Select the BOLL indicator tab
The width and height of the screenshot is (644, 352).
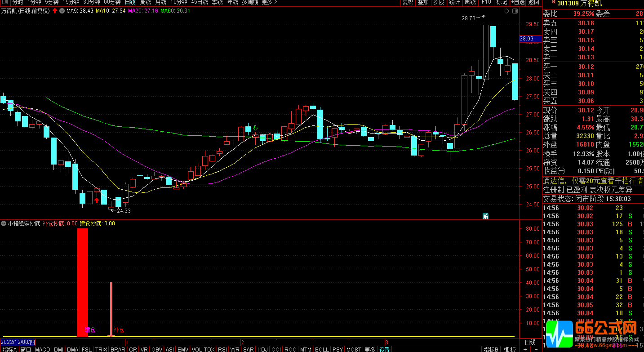pyautogui.click(x=322, y=349)
